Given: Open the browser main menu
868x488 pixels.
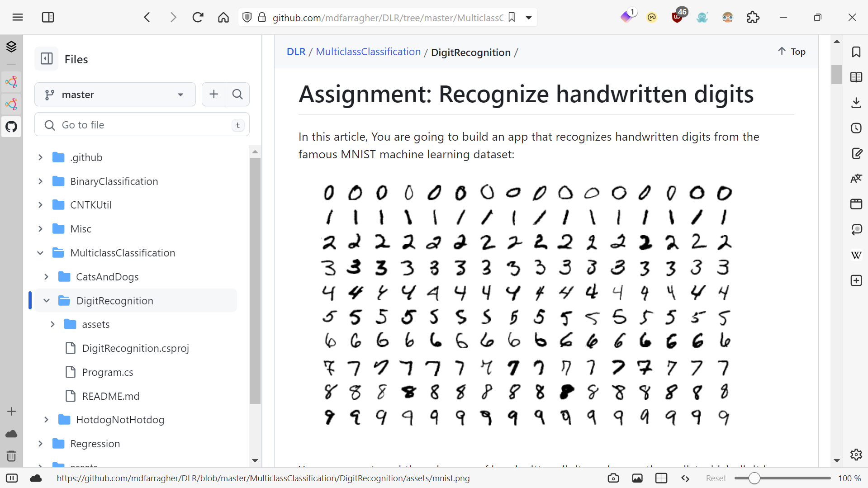Looking at the screenshot, I should [x=18, y=18].
